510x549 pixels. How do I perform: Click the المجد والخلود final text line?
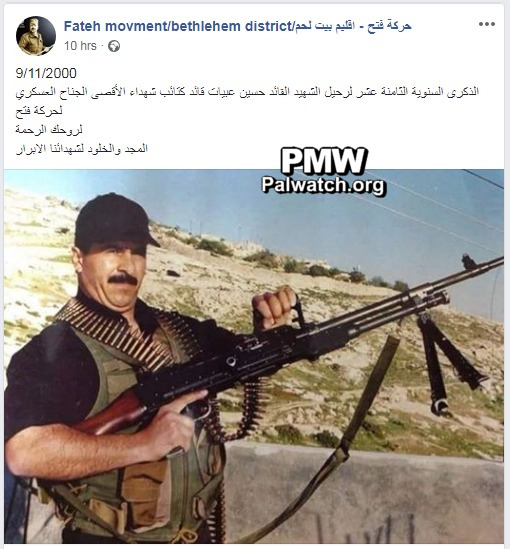pyautogui.click(x=82, y=149)
